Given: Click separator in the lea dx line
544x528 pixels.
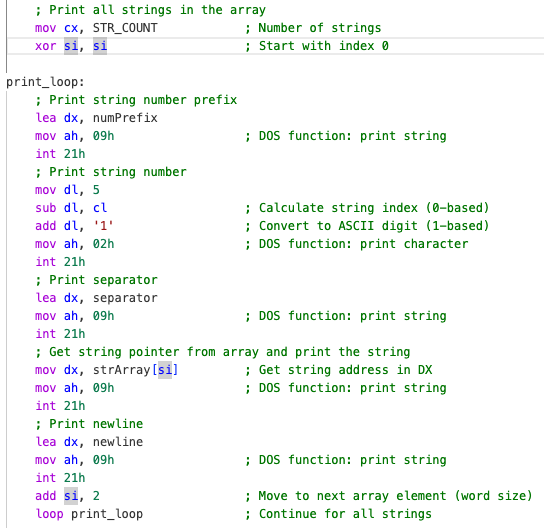Looking at the screenshot, I should pos(125,298).
